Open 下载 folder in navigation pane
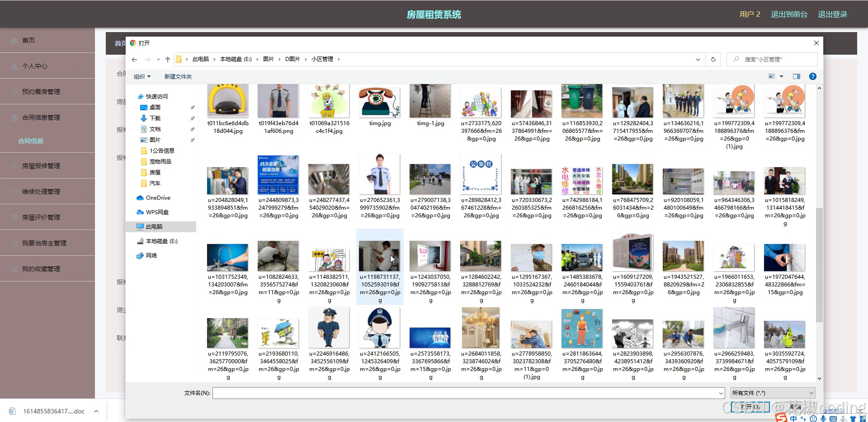Screen dimensions: 868x422 [155, 118]
